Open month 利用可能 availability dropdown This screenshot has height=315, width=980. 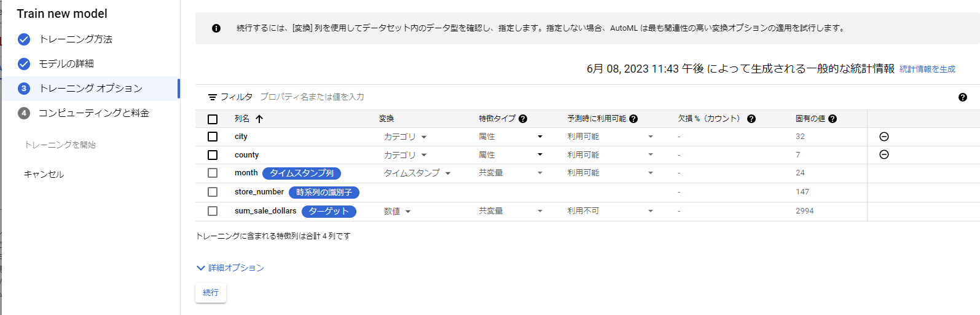point(611,173)
